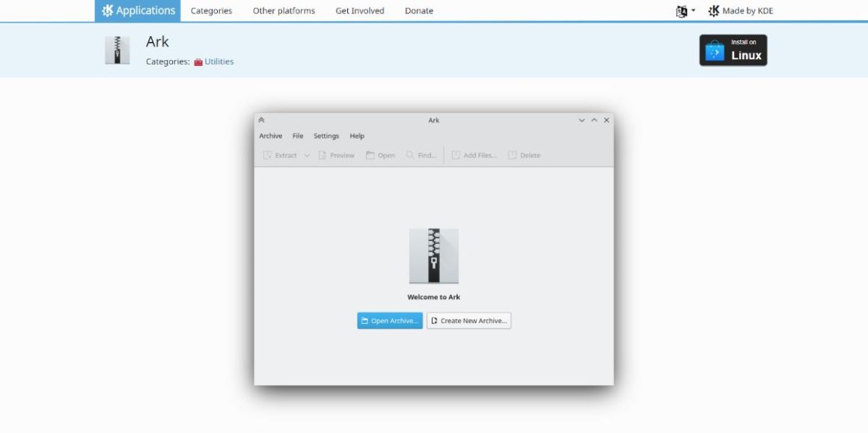Open the language selector dropdown

tap(685, 10)
